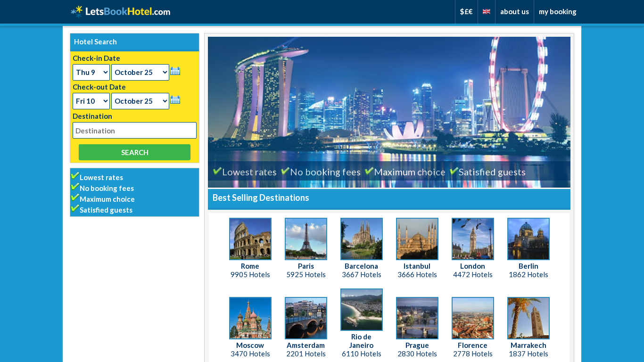644x362 pixels.
Task: Click the Rio de Janeiro text link
Action: [361, 341]
